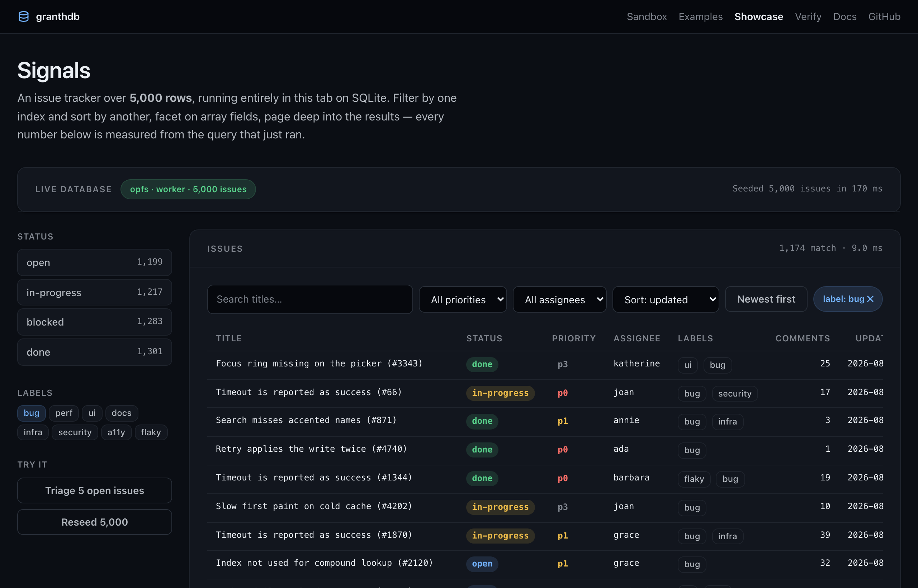Screen dimensions: 918x588
Task: Toggle the security label chip in sidebar
Action: (x=75, y=432)
